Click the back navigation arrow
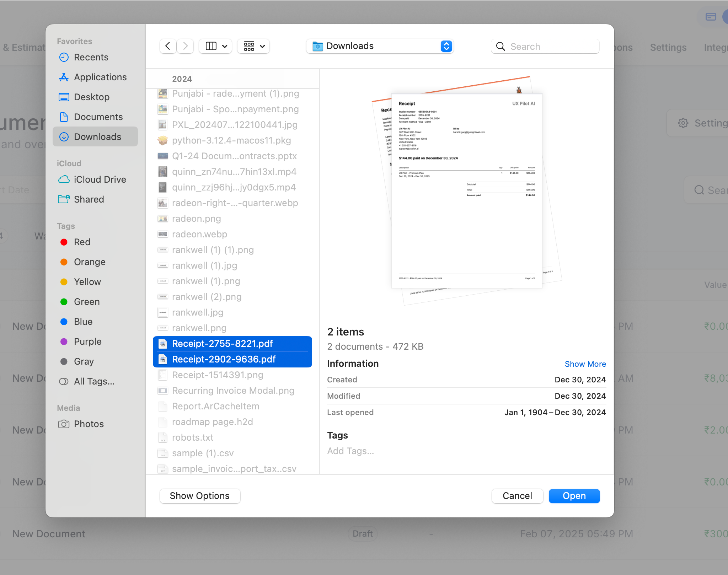Image resolution: width=728 pixels, height=575 pixels. 168,46
